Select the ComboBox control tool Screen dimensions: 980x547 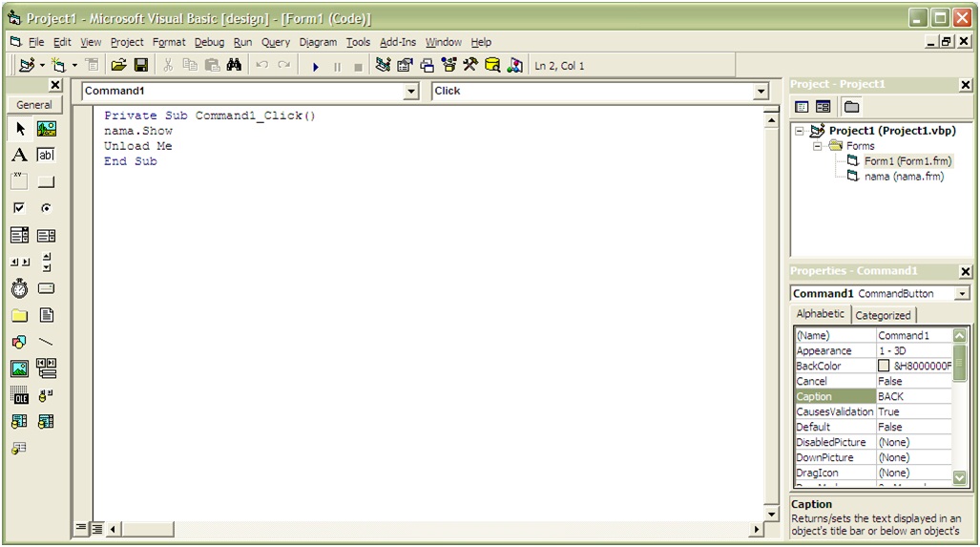pyautogui.click(x=19, y=235)
